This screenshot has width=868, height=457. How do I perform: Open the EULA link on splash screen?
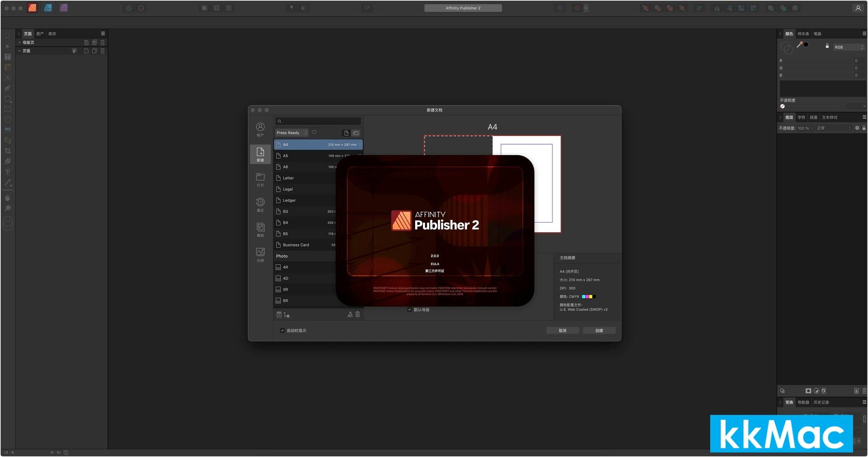point(435,264)
